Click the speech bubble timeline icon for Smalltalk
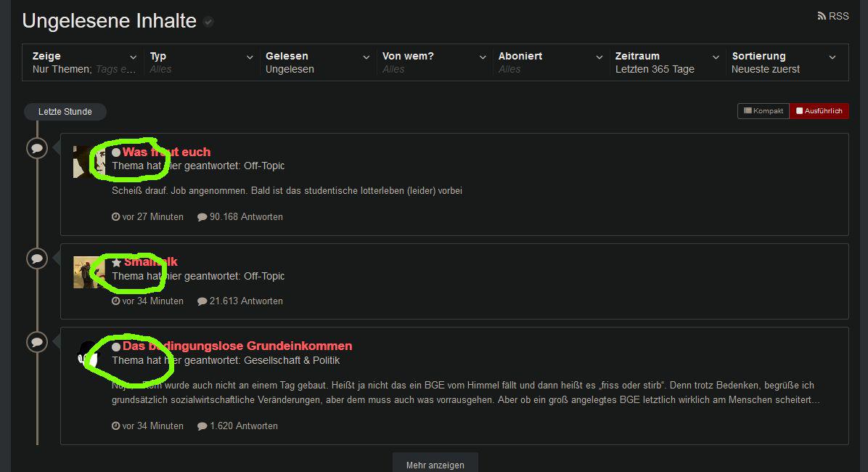The height and width of the screenshot is (472, 868). (37, 259)
